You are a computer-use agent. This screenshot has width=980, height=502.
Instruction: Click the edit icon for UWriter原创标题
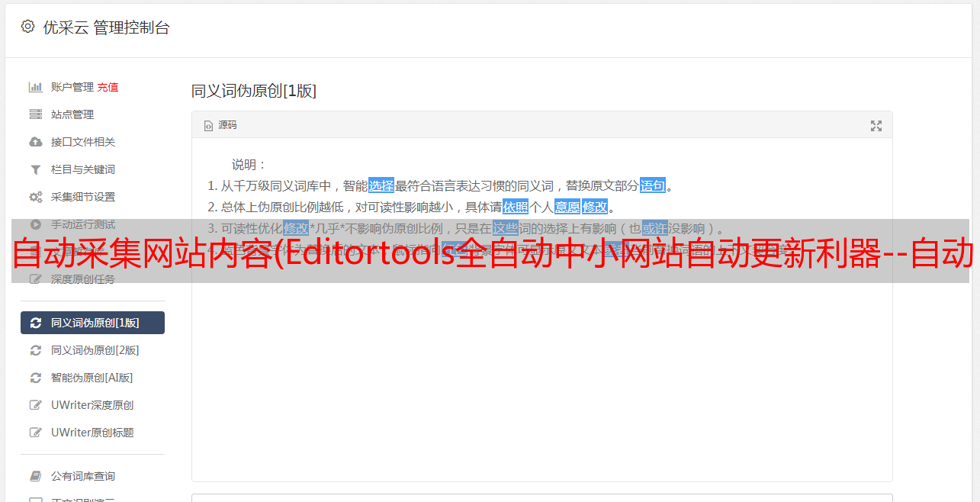[x=35, y=433]
